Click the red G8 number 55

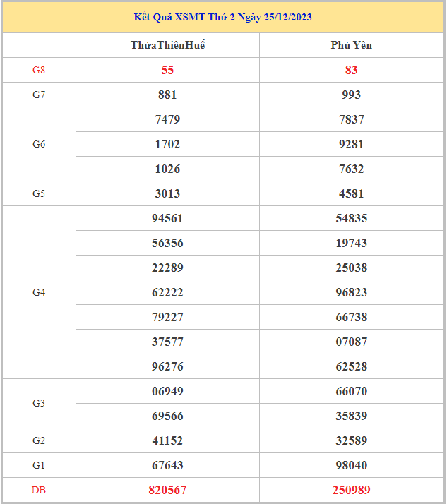tap(167, 70)
